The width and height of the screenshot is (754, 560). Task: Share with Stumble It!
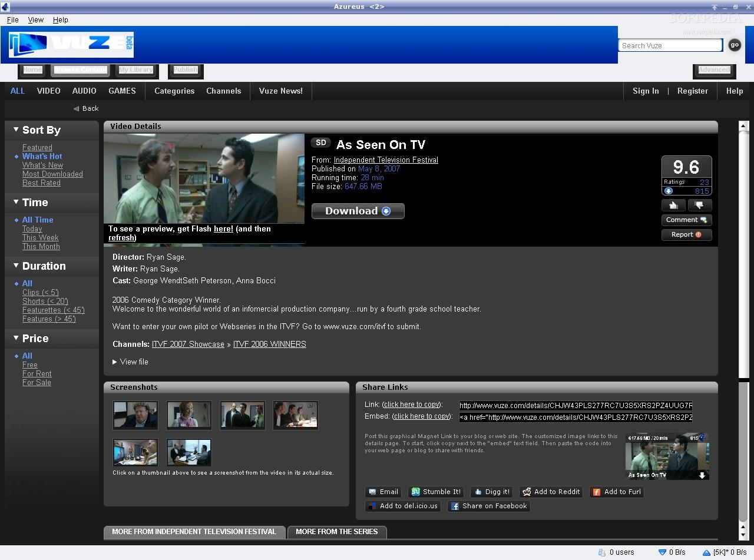436,492
